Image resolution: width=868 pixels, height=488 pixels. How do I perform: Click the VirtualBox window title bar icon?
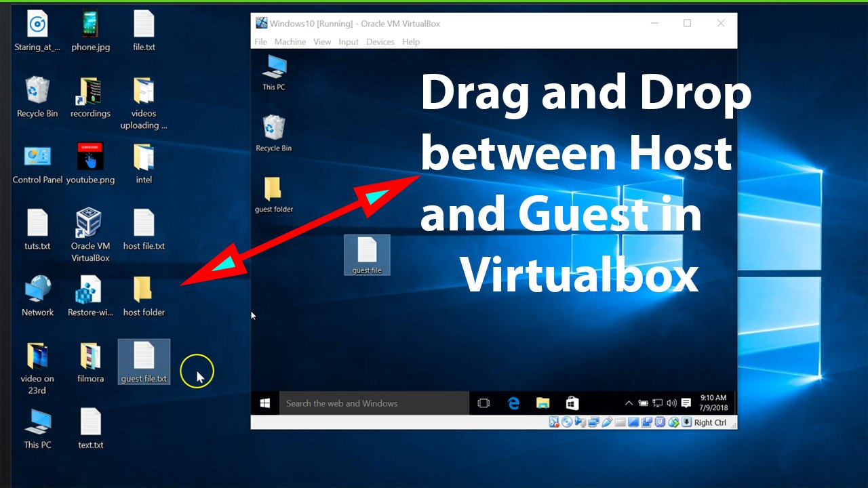click(x=261, y=23)
